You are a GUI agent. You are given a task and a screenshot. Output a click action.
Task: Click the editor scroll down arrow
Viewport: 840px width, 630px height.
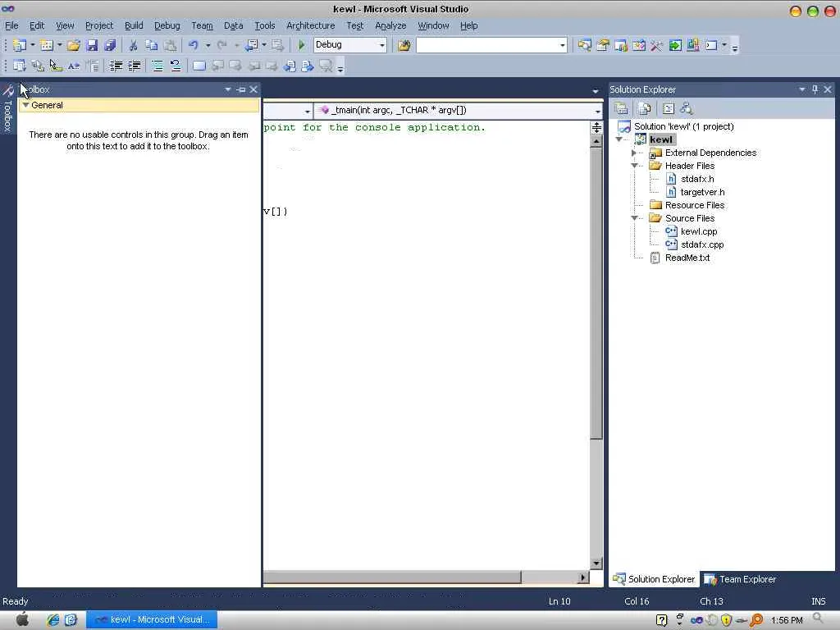[x=596, y=563]
